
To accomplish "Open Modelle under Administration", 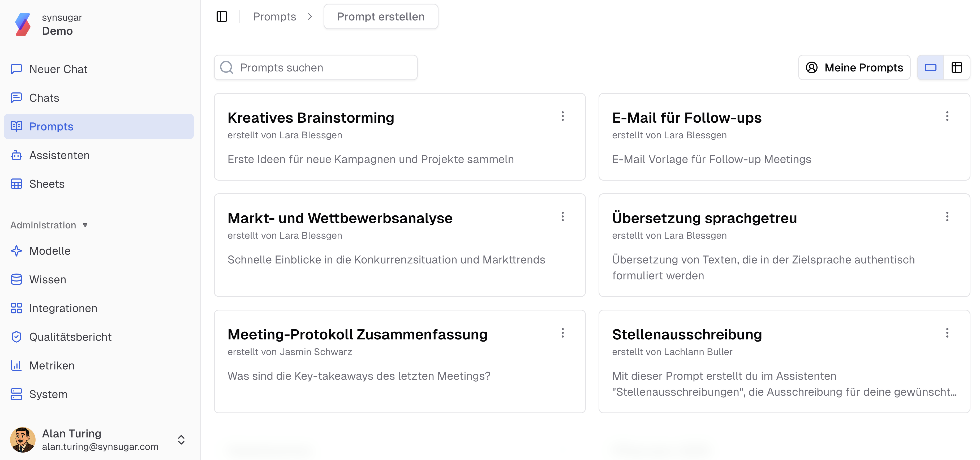I will 50,251.
